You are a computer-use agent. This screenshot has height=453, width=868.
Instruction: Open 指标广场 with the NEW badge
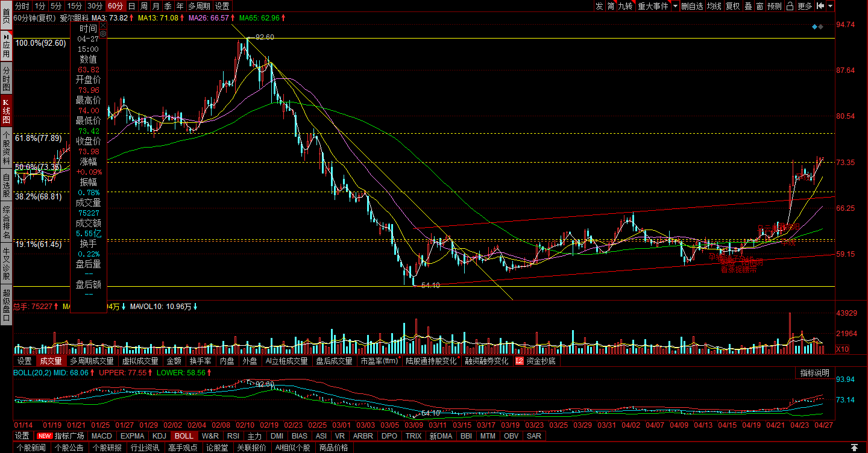coord(60,436)
